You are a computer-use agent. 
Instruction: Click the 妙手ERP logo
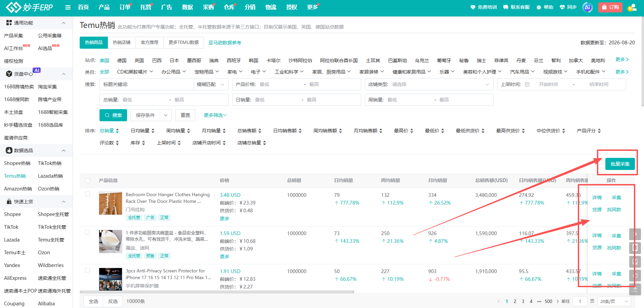pos(30,7)
